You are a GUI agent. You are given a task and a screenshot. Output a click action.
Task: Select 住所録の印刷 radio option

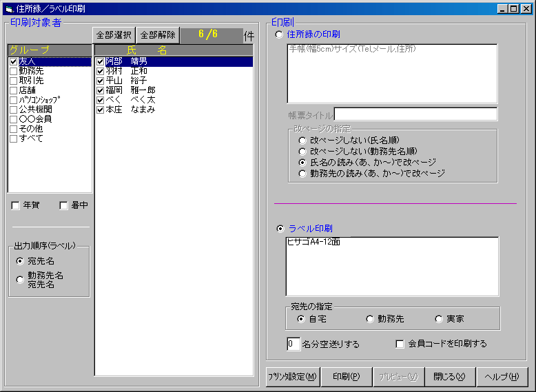click(279, 34)
